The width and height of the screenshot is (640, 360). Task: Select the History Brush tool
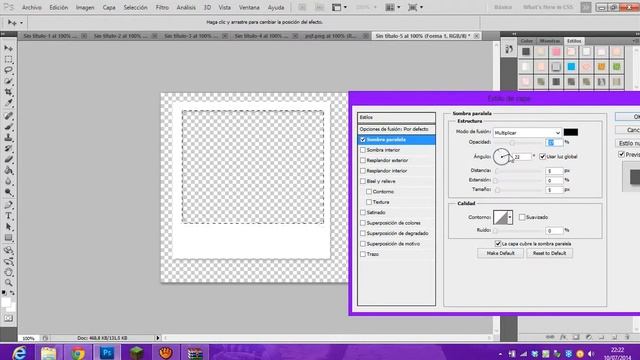click(x=8, y=149)
